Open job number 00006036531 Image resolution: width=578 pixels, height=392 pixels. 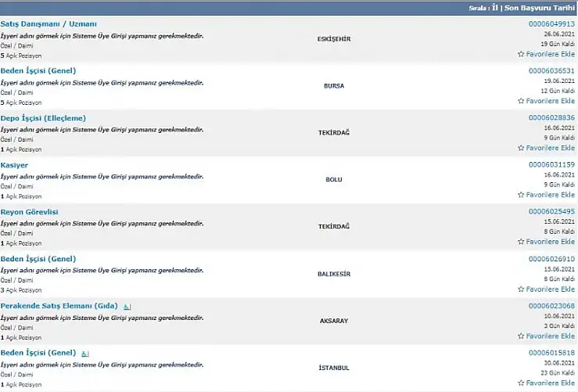click(551, 70)
